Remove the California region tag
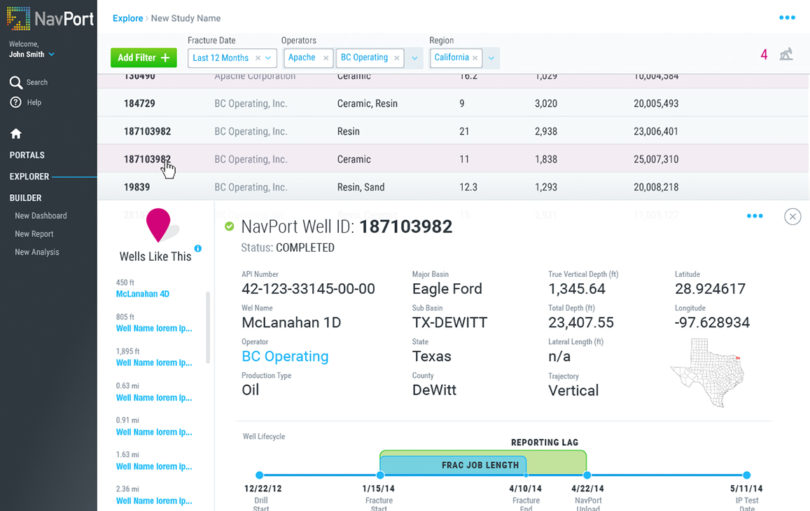 click(475, 58)
